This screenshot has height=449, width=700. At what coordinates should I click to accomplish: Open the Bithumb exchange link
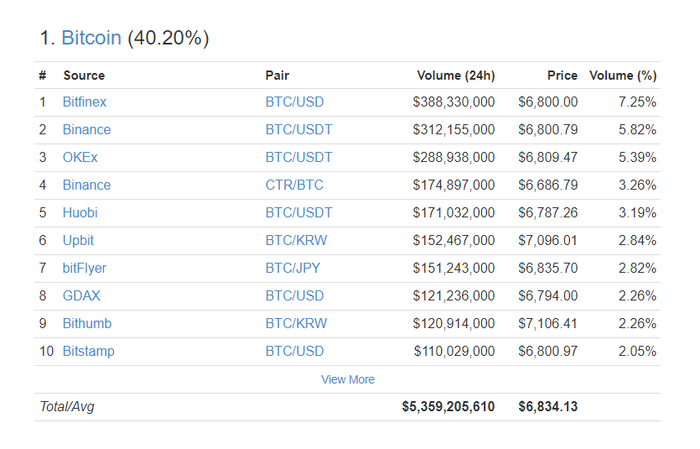87,323
